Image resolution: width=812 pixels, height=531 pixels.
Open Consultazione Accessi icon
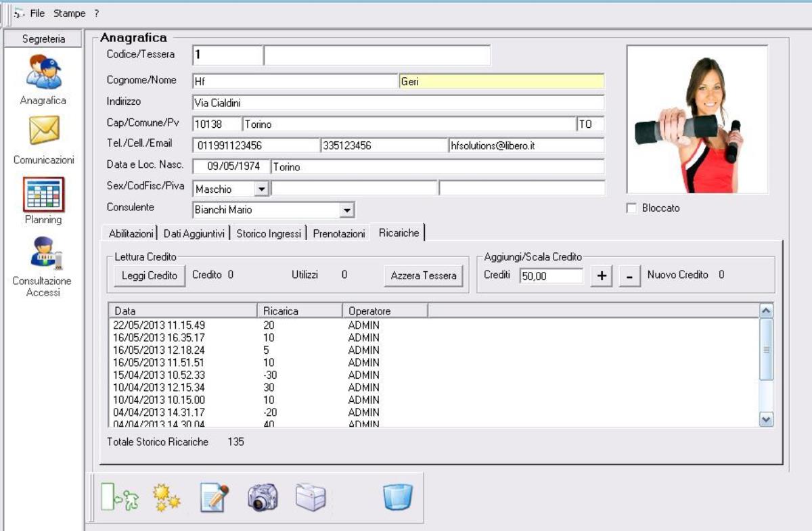point(43,253)
